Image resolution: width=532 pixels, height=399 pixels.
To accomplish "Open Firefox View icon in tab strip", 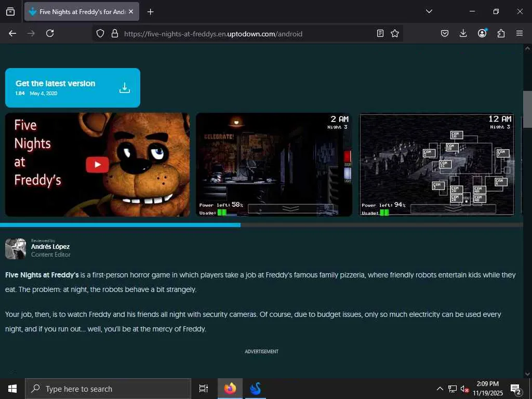I will [10, 11].
